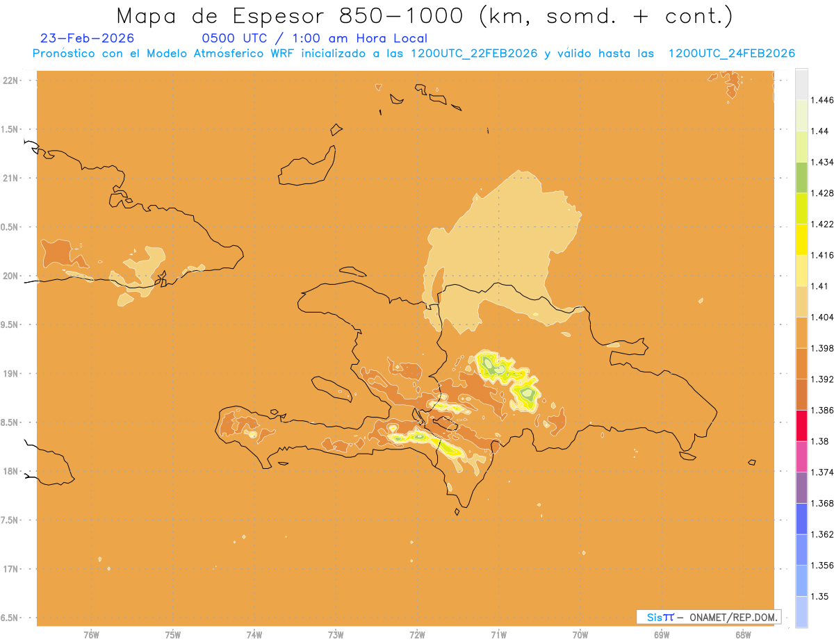834x644 pixels.
Task: Click the legend value "1.356"
Action: click(x=821, y=565)
